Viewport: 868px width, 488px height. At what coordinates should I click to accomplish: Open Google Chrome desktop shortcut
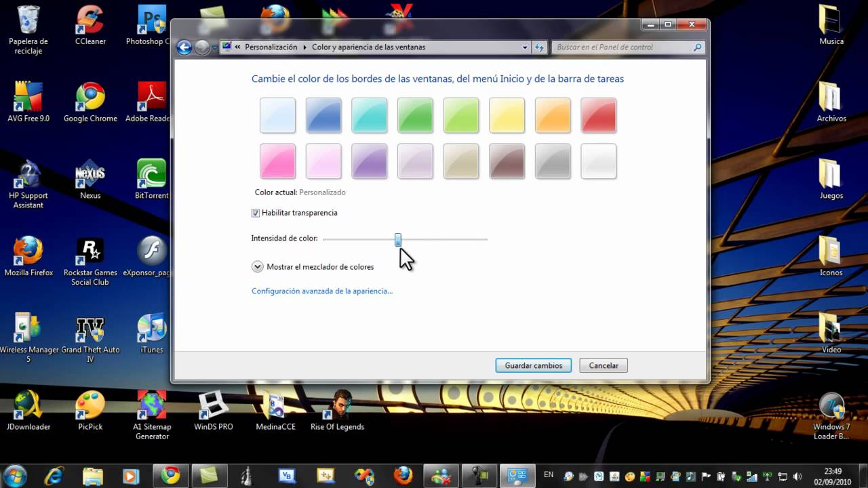point(90,103)
